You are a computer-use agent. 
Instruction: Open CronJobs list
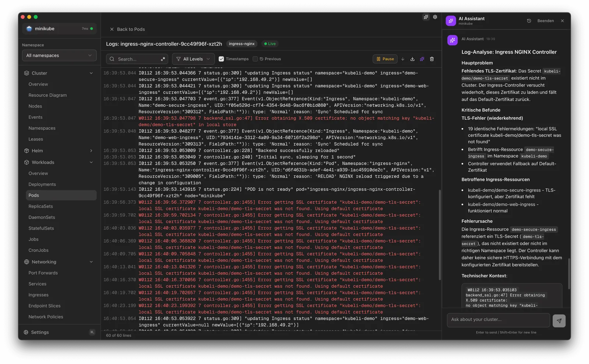38,251
